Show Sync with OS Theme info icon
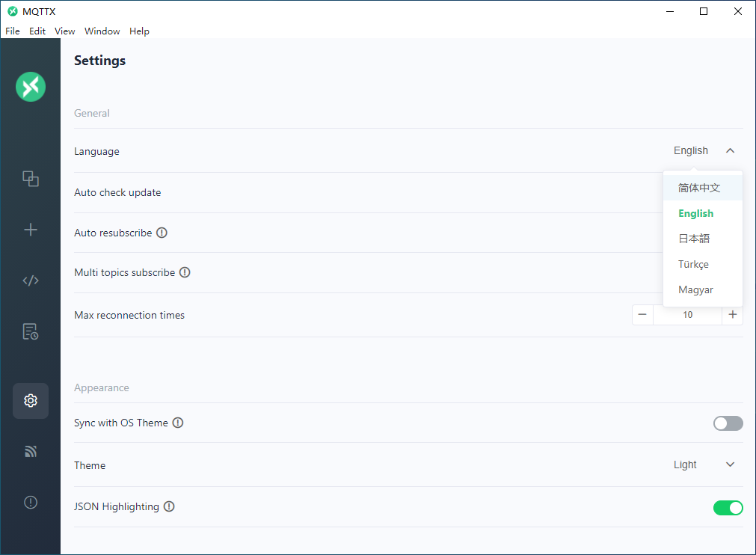 click(178, 423)
